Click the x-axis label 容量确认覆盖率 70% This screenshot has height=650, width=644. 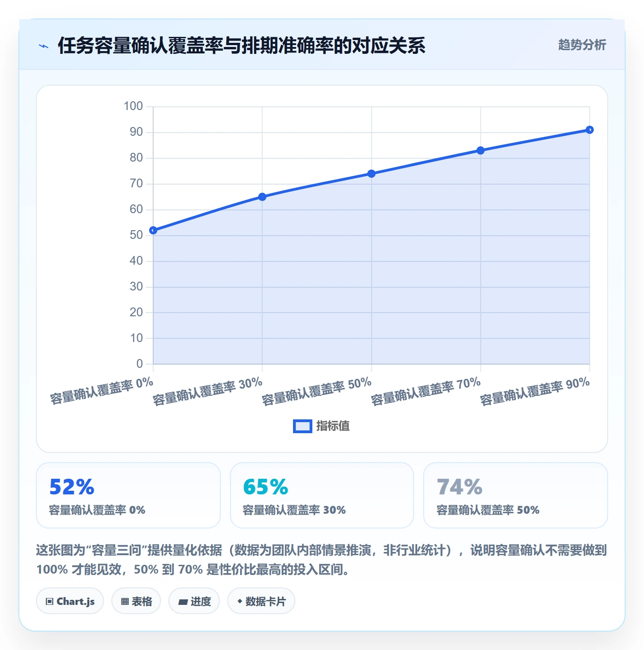coord(426,392)
